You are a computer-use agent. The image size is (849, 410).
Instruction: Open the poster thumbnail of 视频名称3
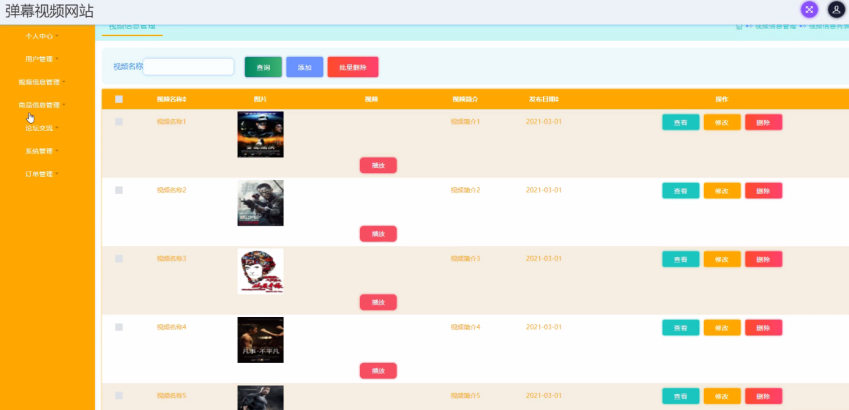point(260,271)
